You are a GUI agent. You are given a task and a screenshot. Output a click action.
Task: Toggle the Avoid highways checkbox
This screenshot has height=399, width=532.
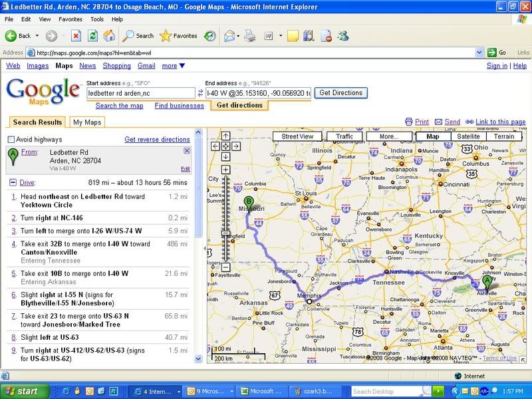pyautogui.click(x=11, y=140)
